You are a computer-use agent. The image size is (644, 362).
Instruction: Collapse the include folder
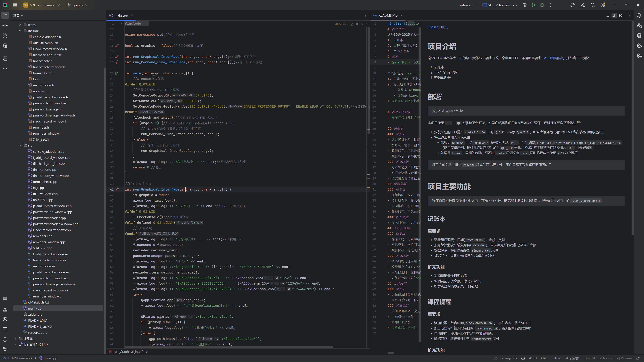tap(20, 31)
